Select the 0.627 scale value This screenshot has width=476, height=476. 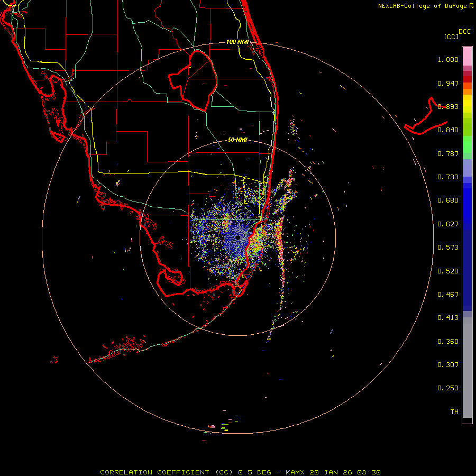tap(448, 224)
